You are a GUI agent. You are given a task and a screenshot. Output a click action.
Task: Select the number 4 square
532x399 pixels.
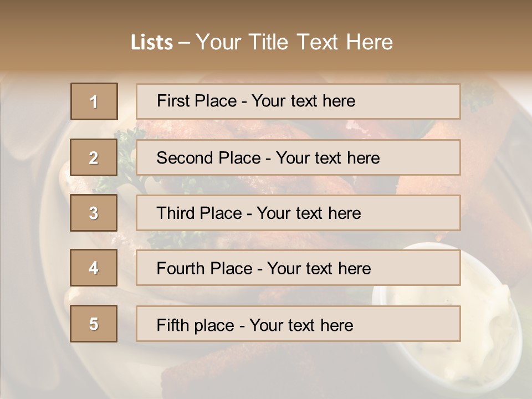coord(94,268)
